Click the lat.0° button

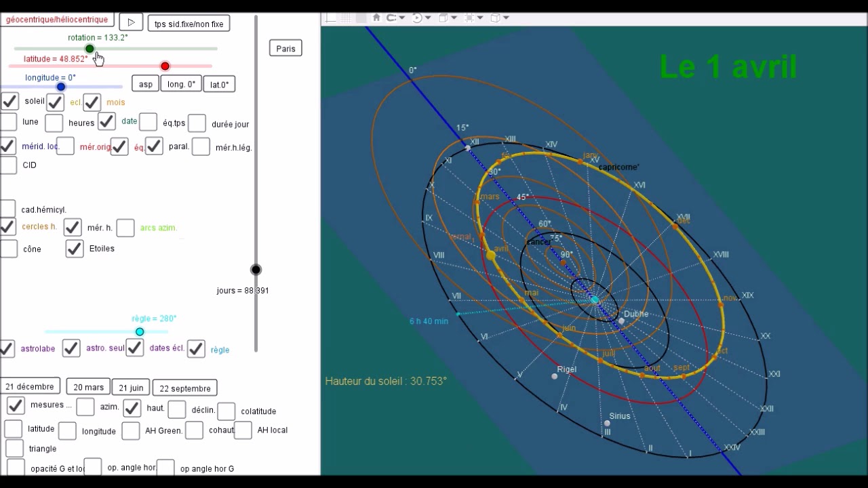click(x=219, y=84)
